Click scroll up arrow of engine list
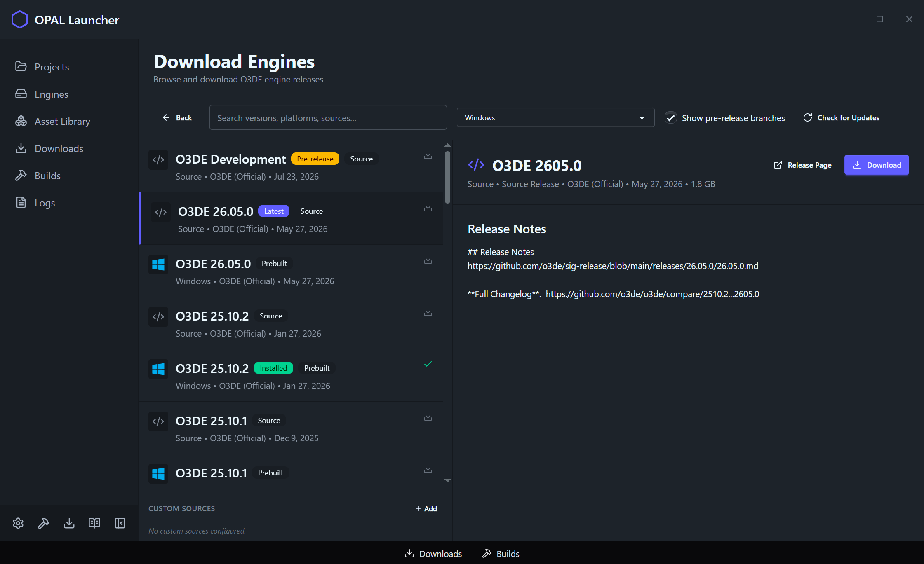 click(x=447, y=145)
